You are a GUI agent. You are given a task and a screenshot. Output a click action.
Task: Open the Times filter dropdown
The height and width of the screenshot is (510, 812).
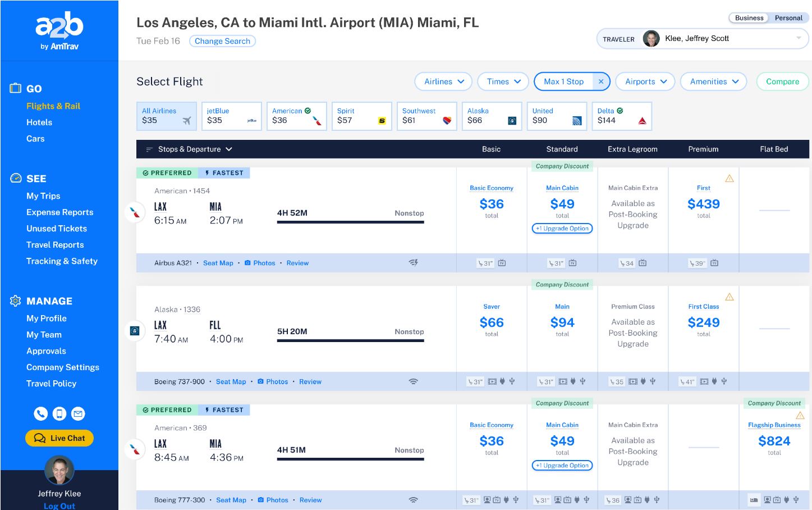click(x=503, y=81)
